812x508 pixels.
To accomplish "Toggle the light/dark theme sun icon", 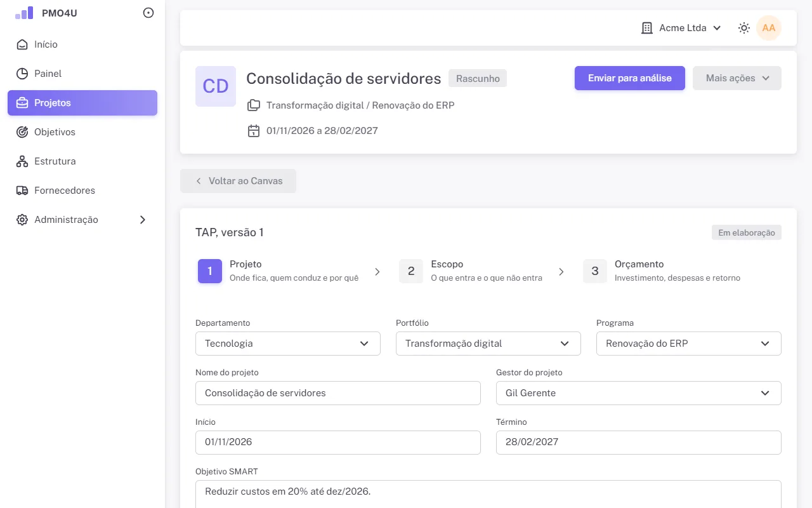I will click(744, 28).
